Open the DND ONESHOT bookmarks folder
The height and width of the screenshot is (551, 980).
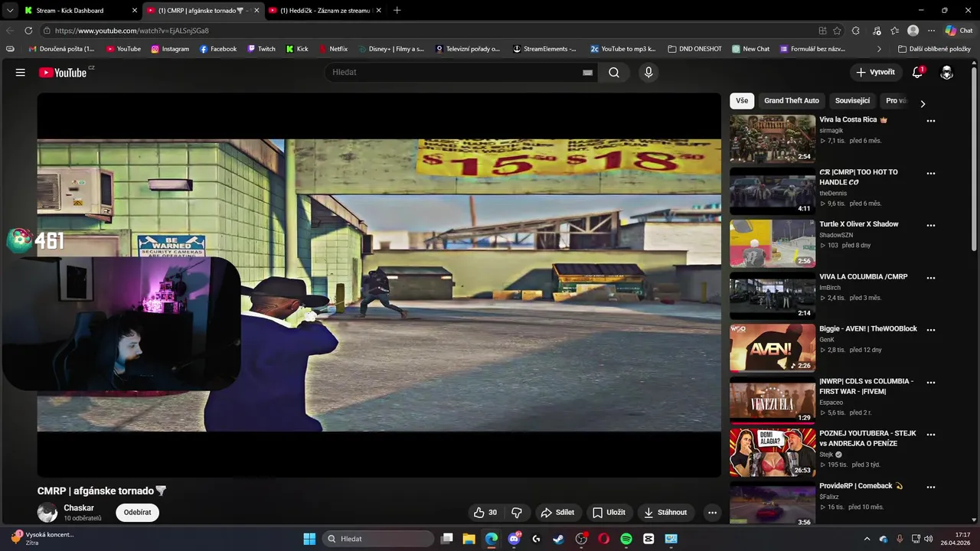[694, 49]
